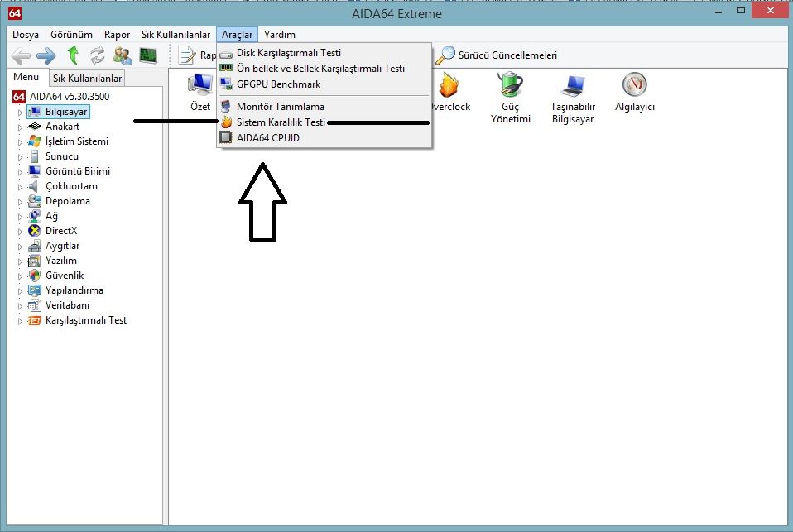Click the Sürücü Güncellemeleri magnifier icon
The width and height of the screenshot is (793, 532).
445,55
